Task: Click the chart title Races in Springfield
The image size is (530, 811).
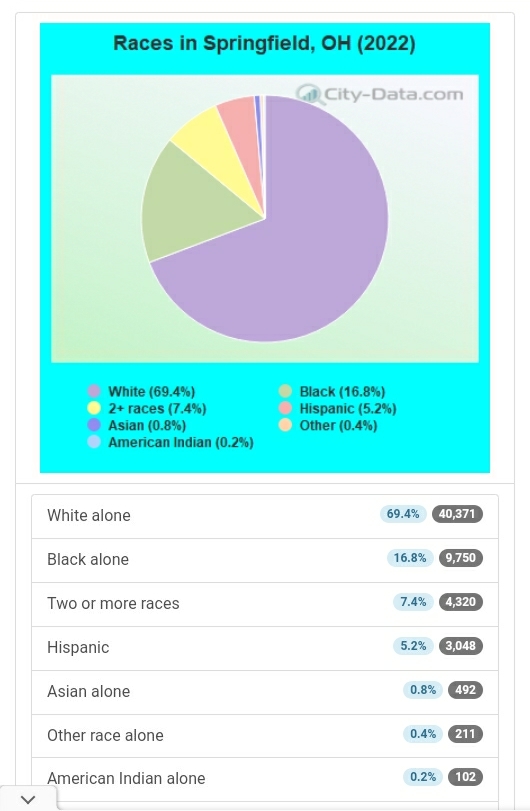Action: (264, 43)
